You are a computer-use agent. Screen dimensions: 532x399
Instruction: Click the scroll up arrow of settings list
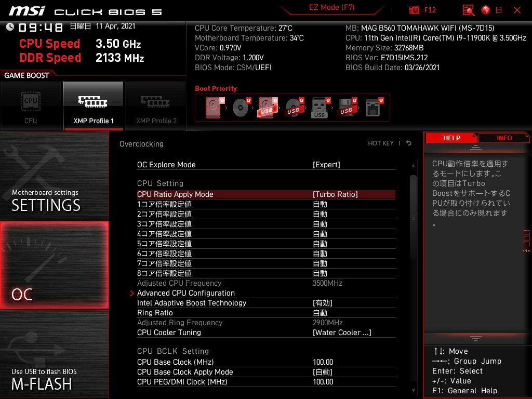coord(413,166)
